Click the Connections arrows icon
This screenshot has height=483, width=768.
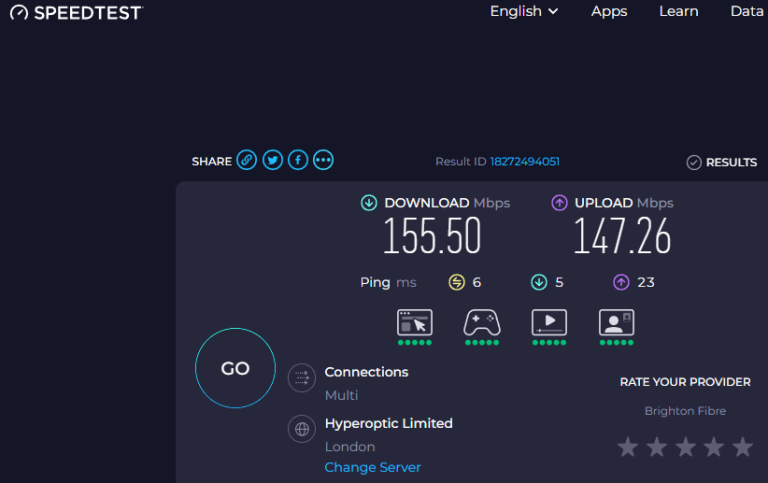[302, 378]
